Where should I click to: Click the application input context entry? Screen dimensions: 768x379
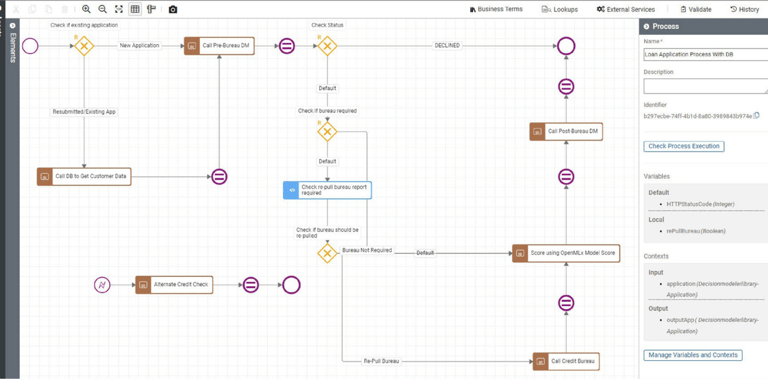click(713, 289)
